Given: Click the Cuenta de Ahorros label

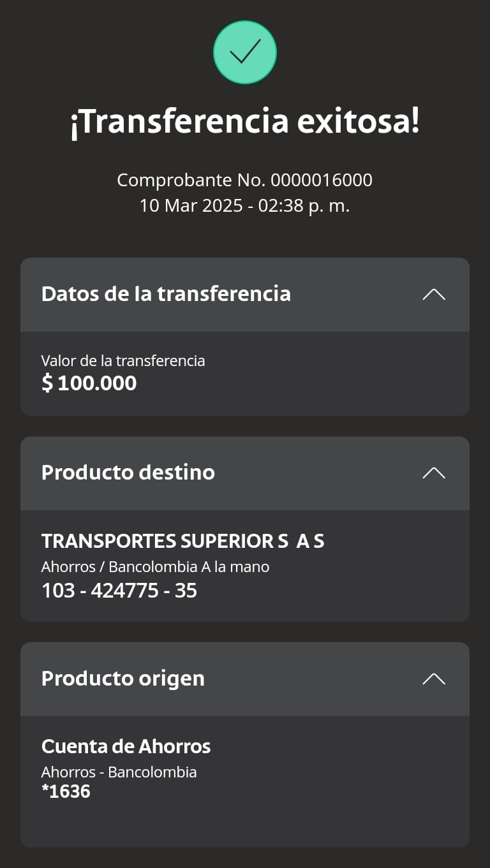Looking at the screenshot, I should point(126,746).
